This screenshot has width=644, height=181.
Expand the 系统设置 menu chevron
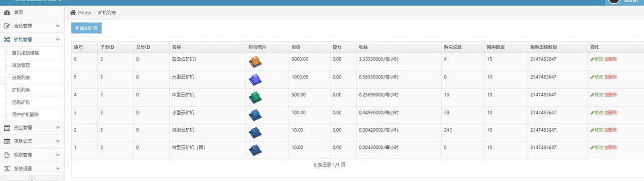[58, 168]
